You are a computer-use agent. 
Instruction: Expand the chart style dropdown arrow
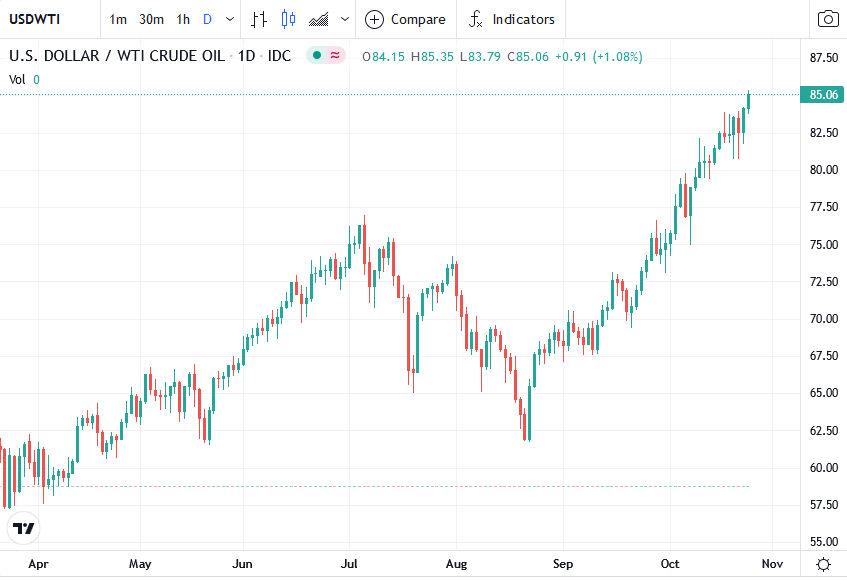click(x=345, y=19)
